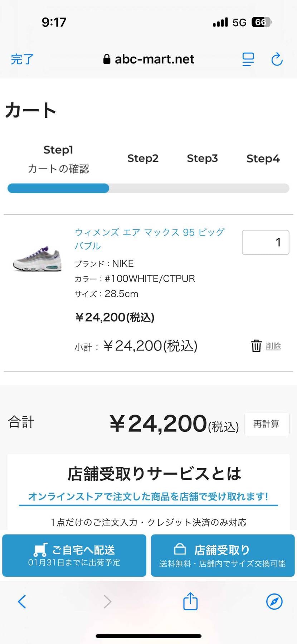This screenshot has width=297, height=644.
Task: Click the 削除 delete link
Action: coord(273,346)
